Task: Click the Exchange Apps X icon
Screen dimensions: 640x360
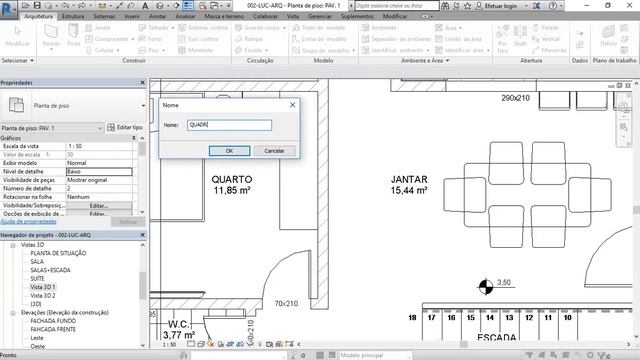Action: point(536,6)
